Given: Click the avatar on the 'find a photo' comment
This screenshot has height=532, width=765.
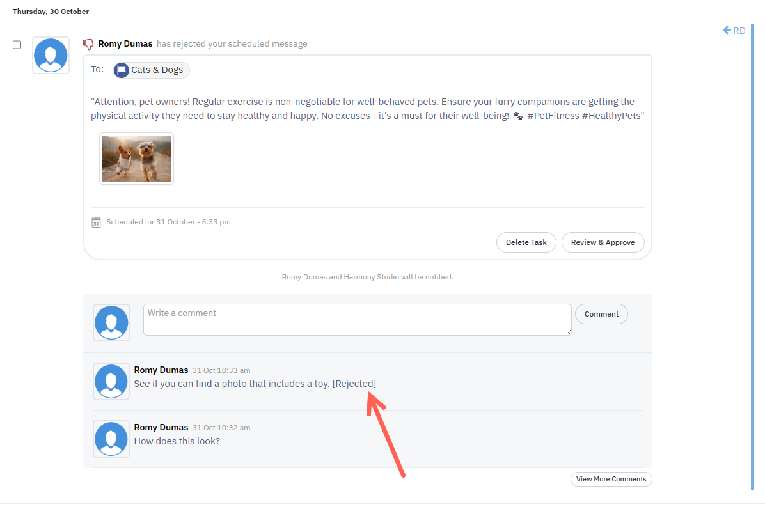Looking at the screenshot, I should pyautogui.click(x=111, y=382).
